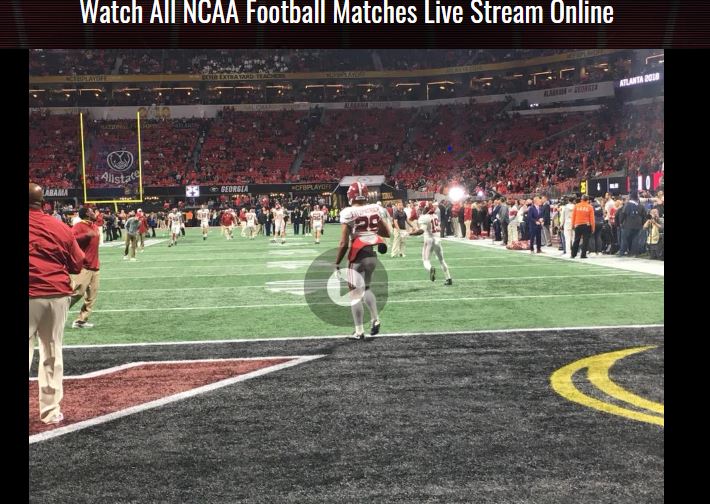Click the photographer in yellow at the far right
The width and height of the screenshot is (710, 504).
click(653, 233)
